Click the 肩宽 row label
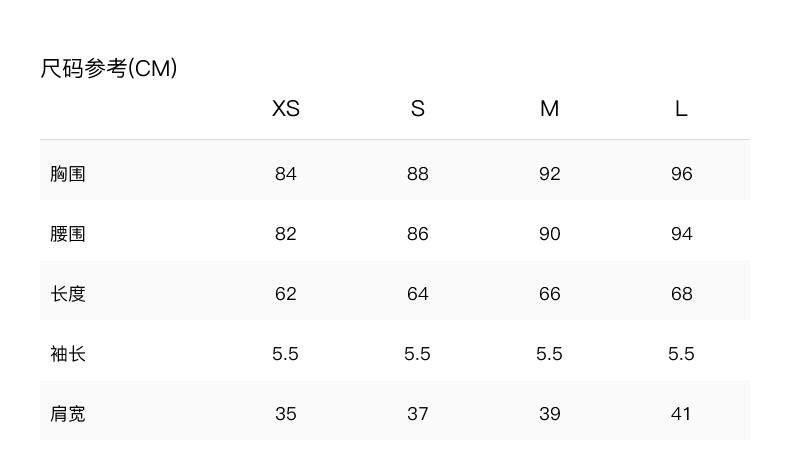This screenshot has width=790, height=450. point(68,414)
